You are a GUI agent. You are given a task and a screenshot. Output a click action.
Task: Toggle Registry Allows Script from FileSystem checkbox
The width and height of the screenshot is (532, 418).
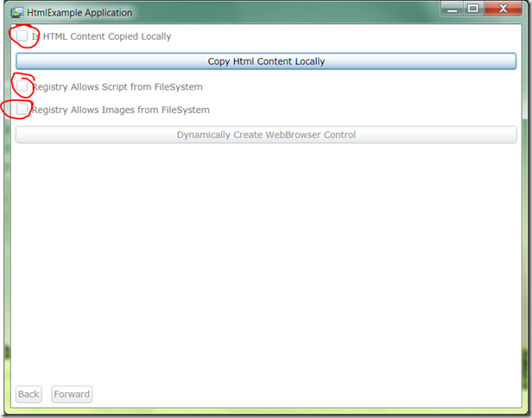point(22,85)
